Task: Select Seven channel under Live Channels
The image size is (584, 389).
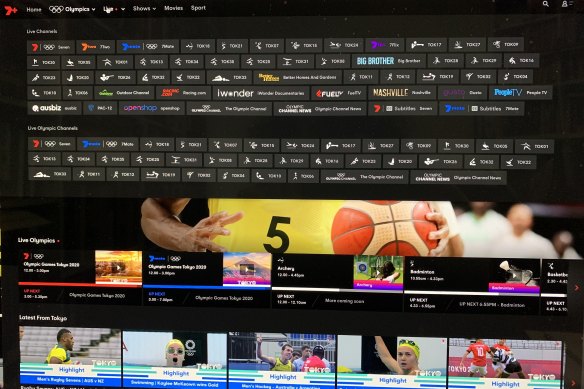Action: pyautogui.click(x=51, y=47)
